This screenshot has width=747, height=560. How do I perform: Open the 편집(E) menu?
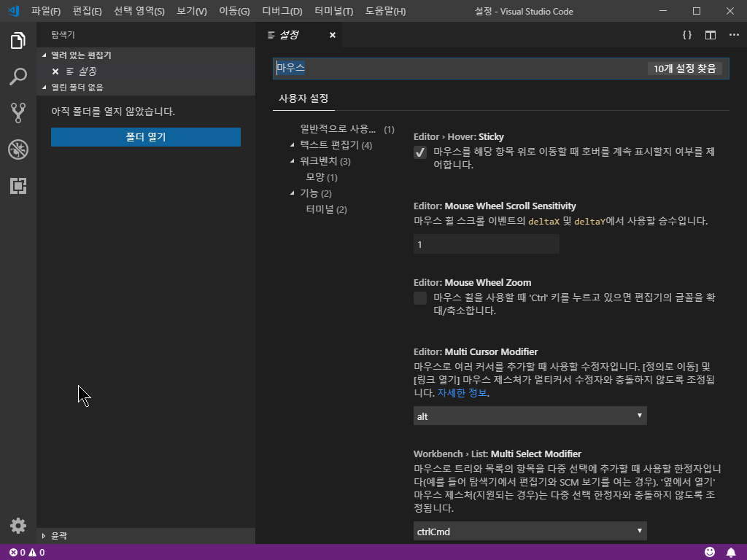[x=88, y=11]
